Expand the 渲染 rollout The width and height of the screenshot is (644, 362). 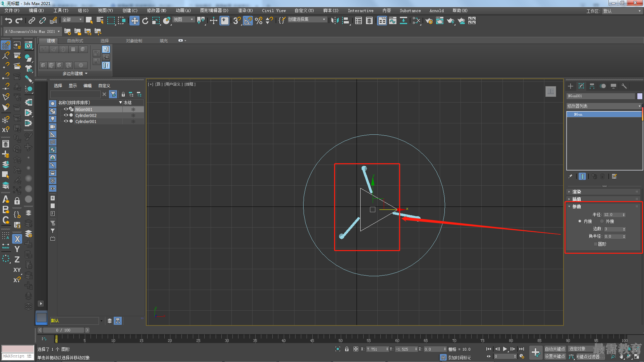coord(603,192)
